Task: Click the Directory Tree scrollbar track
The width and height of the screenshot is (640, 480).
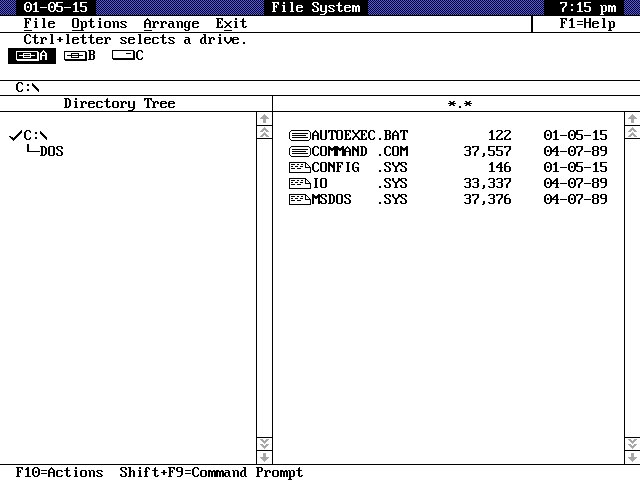Action: point(264,288)
